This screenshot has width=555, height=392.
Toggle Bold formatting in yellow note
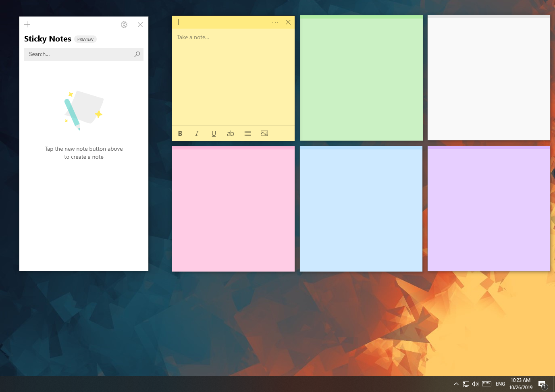pos(180,134)
